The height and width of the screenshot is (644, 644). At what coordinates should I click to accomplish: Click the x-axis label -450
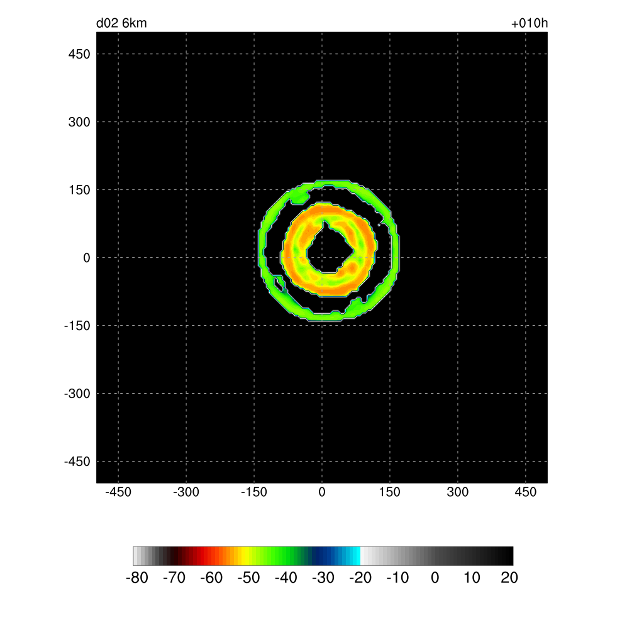[x=118, y=492]
